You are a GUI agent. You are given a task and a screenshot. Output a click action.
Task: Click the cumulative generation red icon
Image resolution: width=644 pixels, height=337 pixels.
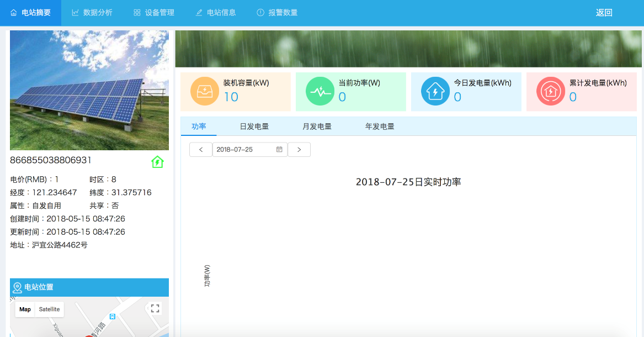[x=551, y=91]
